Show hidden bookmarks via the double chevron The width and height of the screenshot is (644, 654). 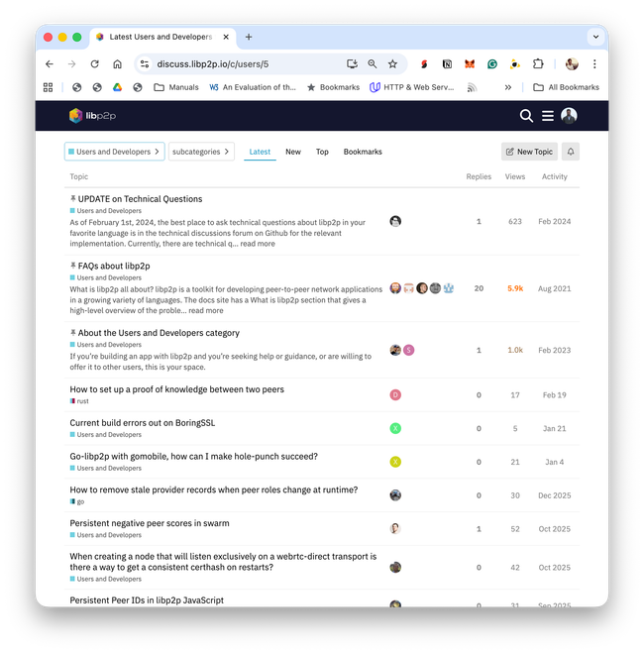point(507,87)
